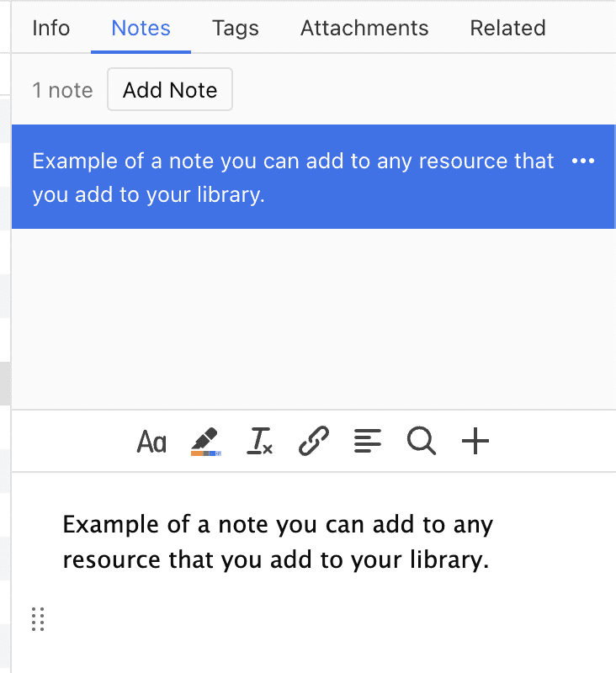Select the Notes tab
The width and height of the screenshot is (616, 673).
(x=141, y=29)
